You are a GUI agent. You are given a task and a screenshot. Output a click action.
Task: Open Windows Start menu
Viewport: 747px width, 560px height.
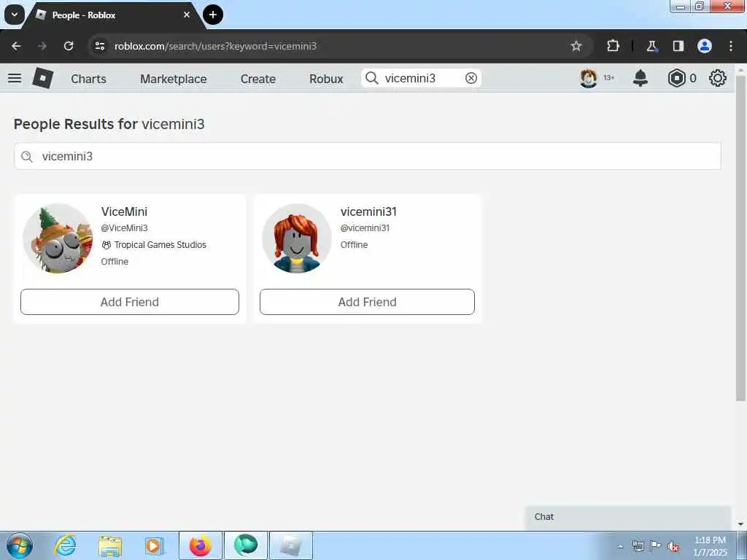tap(20, 545)
